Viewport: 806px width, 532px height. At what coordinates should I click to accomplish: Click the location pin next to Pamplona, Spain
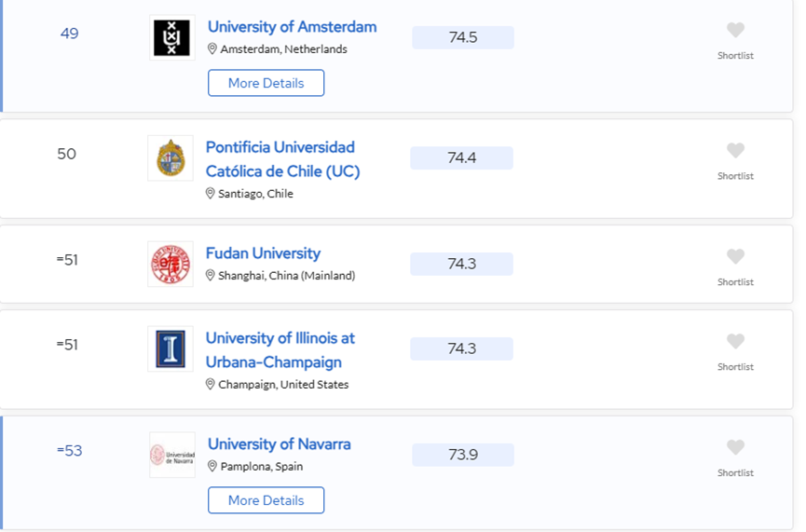pyautogui.click(x=212, y=467)
